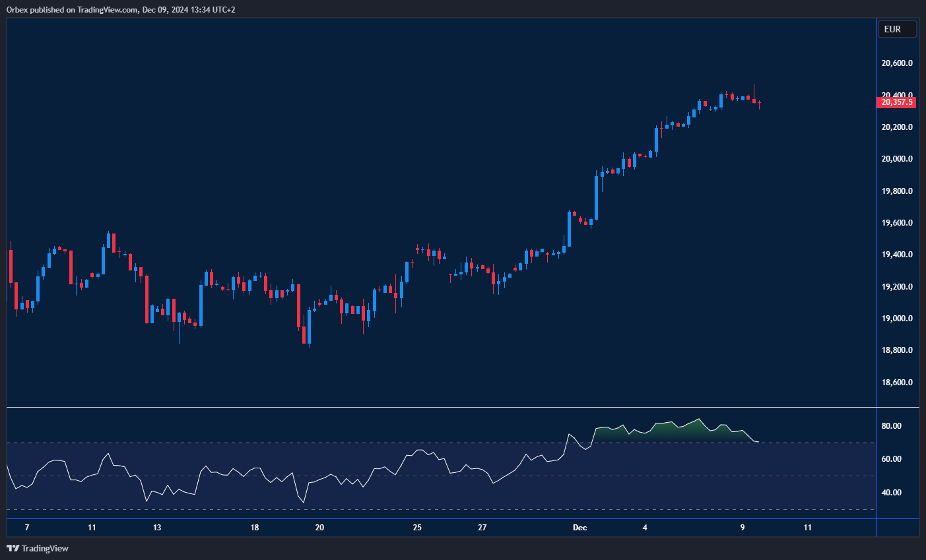Select the 25 date marker on time axis
The width and height of the screenshot is (926, 560).
click(417, 528)
